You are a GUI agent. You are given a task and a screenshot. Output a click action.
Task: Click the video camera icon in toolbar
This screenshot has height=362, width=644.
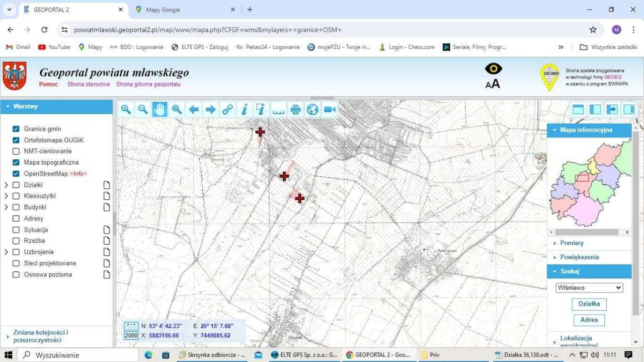pyautogui.click(x=330, y=109)
